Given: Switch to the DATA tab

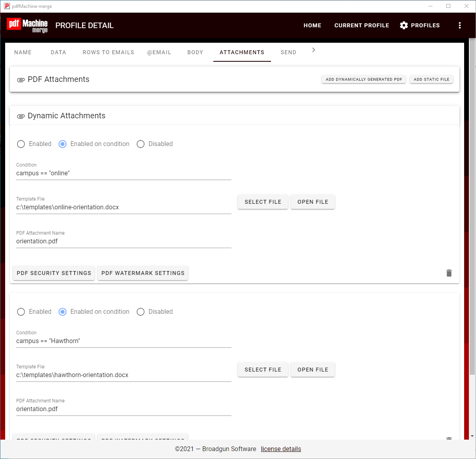Looking at the screenshot, I should click(x=59, y=52).
